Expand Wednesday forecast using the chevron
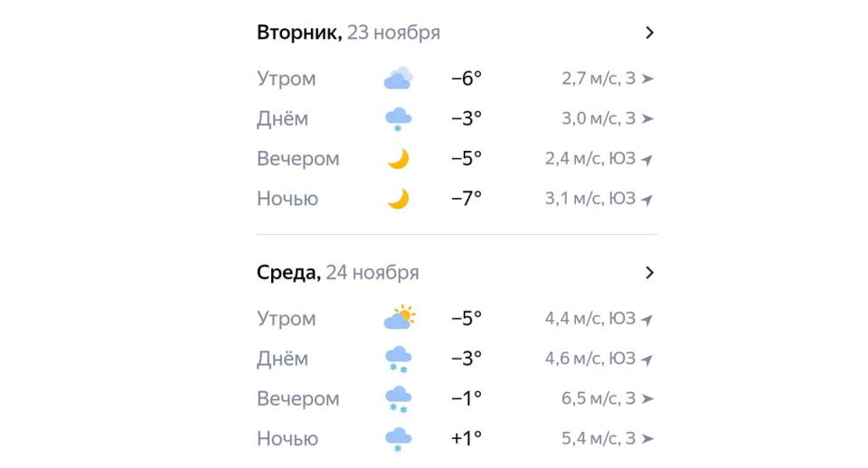This screenshot has width=868, height=468. point(648,272)
